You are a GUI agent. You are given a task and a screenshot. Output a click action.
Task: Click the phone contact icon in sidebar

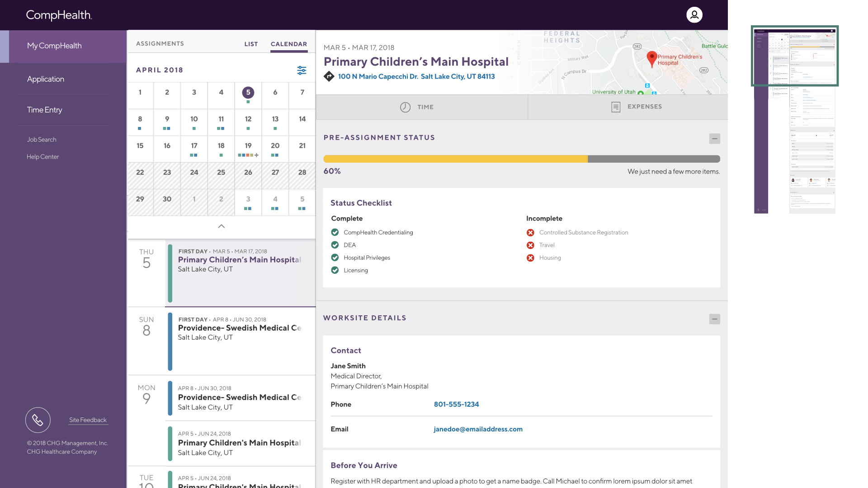pos(38,420)
